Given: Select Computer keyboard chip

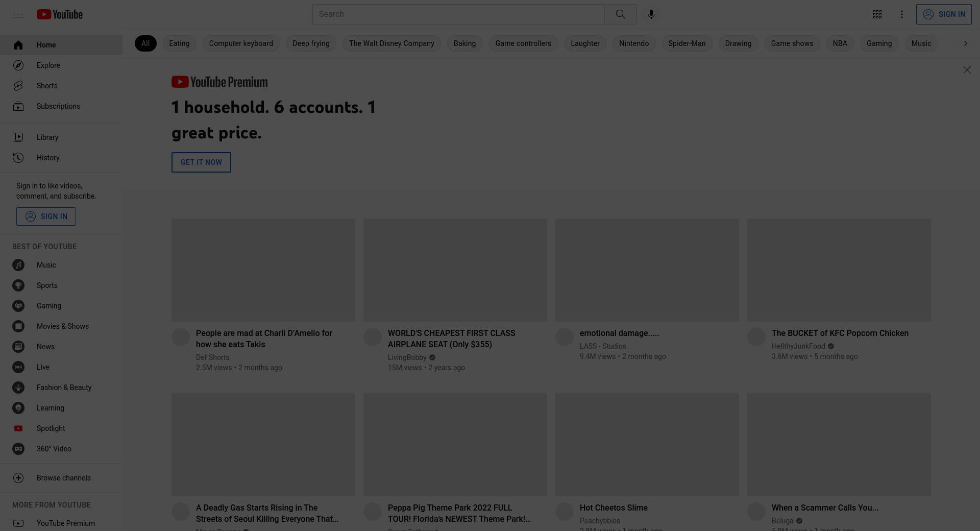Looking at the screenshot, I should click(241, 43).
